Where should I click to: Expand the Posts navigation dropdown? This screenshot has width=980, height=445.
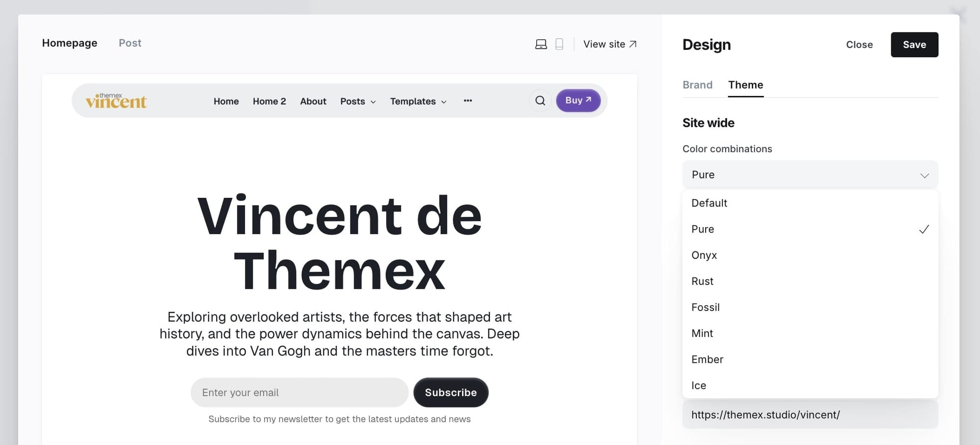(358, 101)
